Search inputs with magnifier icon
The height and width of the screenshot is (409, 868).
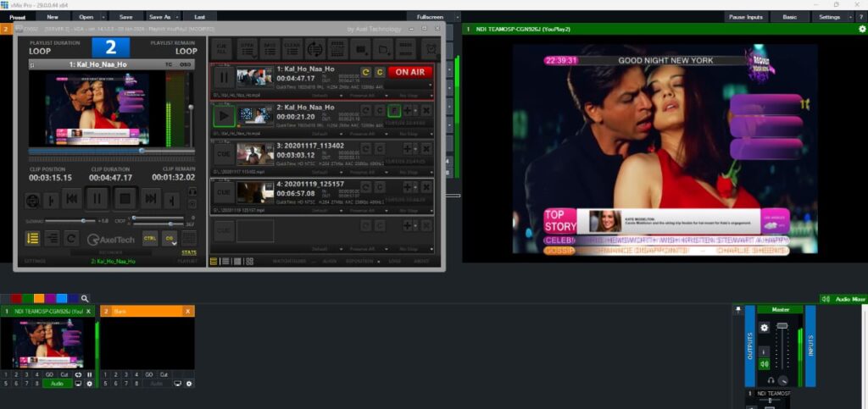click(85, 298)
